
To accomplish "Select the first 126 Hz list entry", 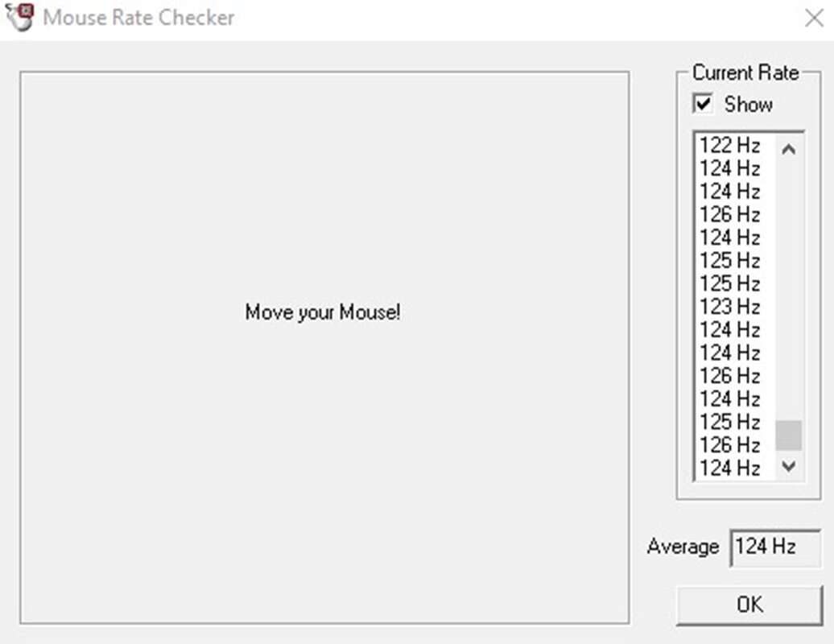I will [x=729, y=215].
